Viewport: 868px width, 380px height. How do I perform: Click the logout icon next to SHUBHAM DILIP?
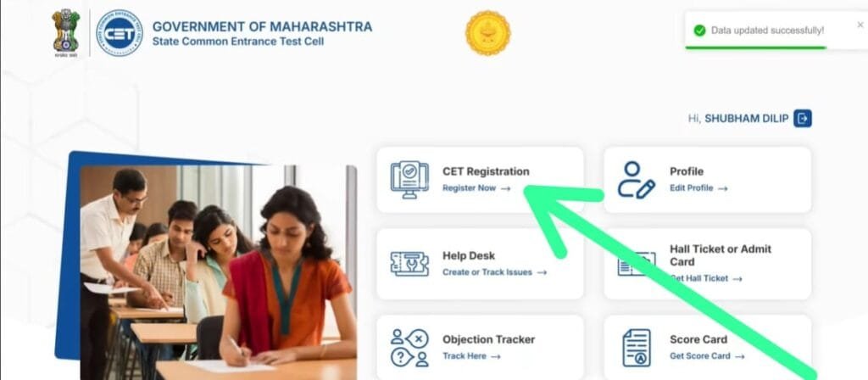(x=803, y=118)
